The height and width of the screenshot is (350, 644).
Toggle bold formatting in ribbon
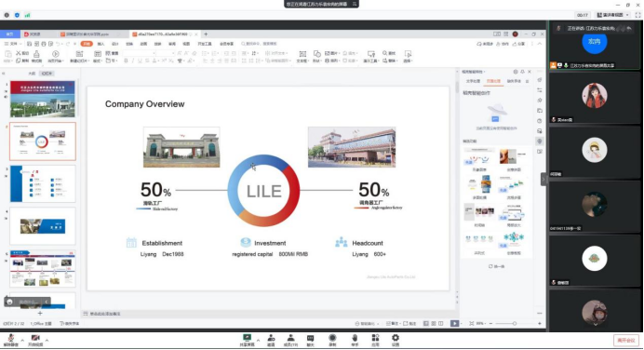pyautogui.click(x=126, y=61)
